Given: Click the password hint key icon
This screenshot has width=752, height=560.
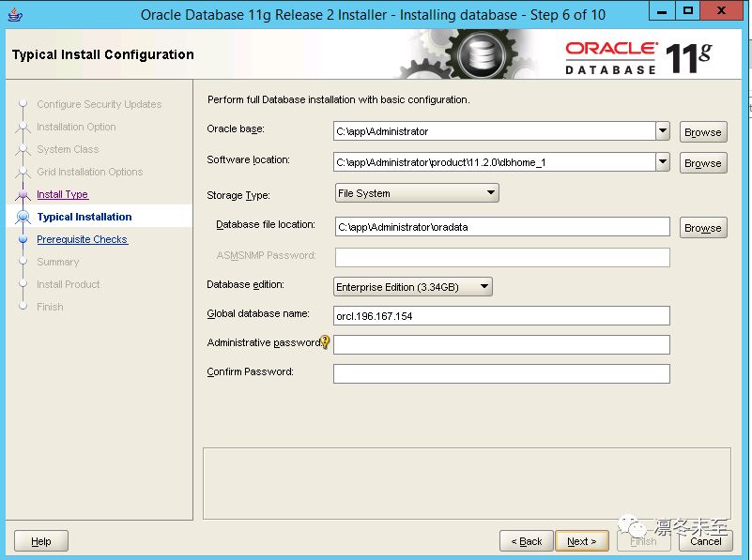Looking at the screenshot, I should [x=325, y=342].
